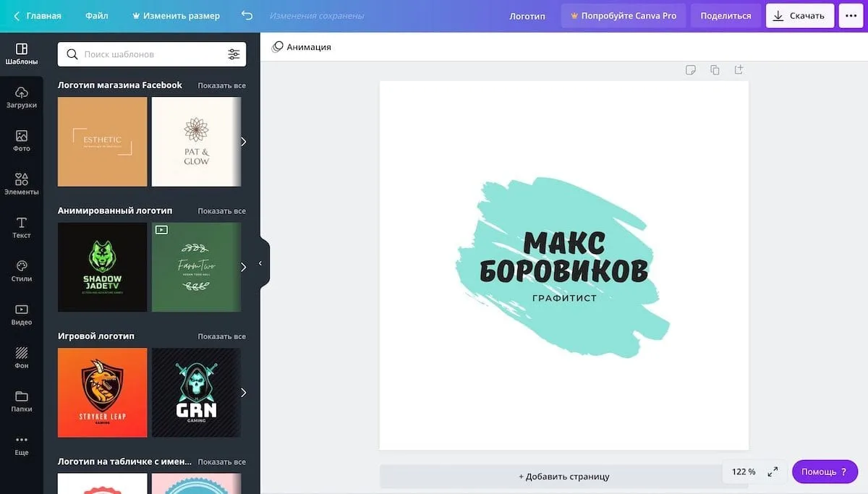Open the Файл menu
This screenshot has height=494, width=868.
click(97, 15)
